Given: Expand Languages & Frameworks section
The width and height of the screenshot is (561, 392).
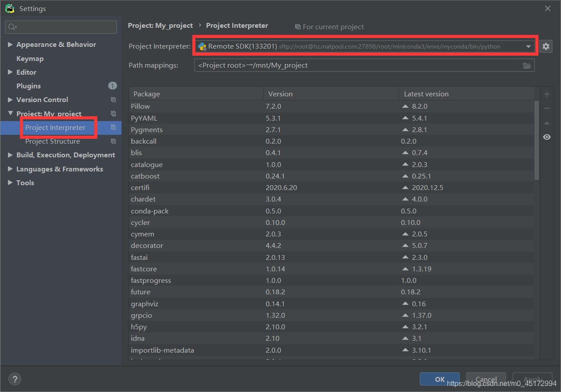Looking at the screenshot, I should 10,169.
